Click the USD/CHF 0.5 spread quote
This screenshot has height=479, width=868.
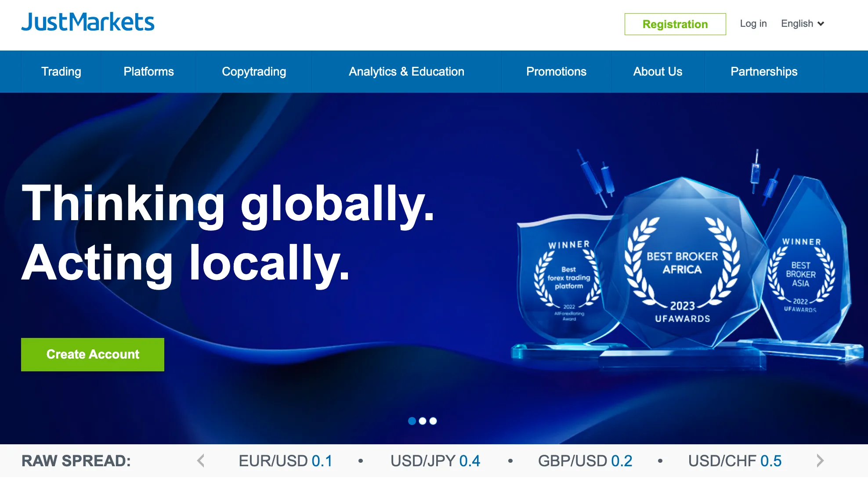tap(735, 461)
